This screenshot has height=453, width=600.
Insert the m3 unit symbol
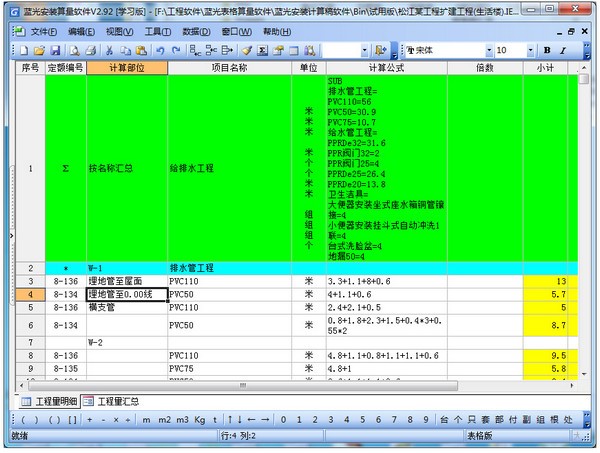[182, 420]
